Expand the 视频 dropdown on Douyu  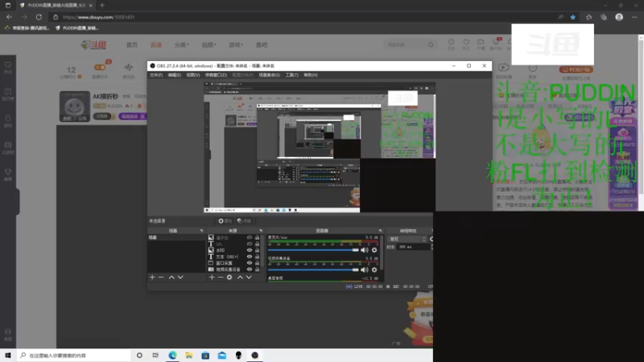click(208, 45)
